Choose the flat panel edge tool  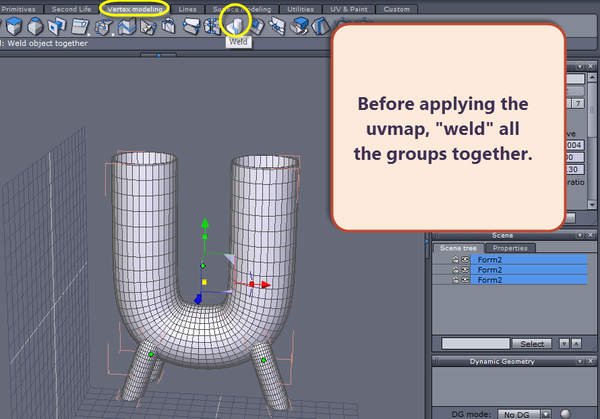[80, 26]
